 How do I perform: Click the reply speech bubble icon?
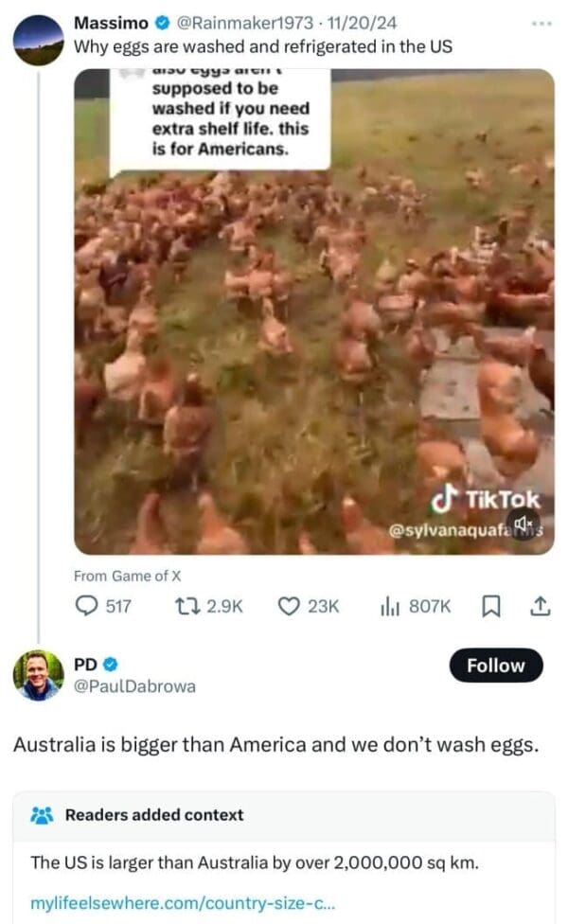point(86,606)
